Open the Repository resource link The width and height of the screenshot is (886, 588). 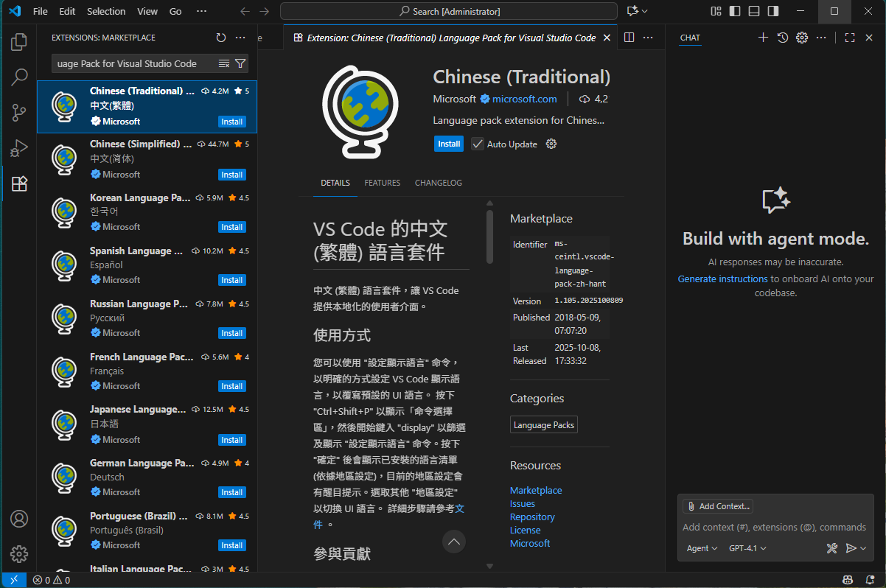[532, 517]
